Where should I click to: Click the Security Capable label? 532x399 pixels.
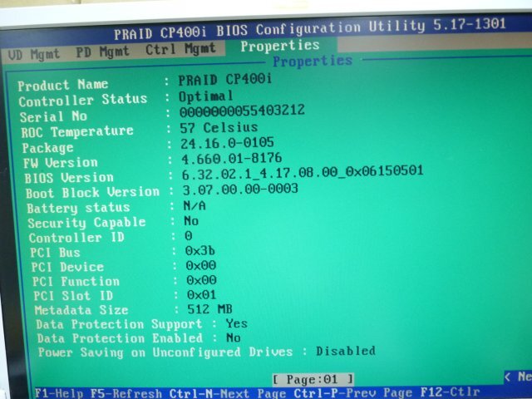86,223
